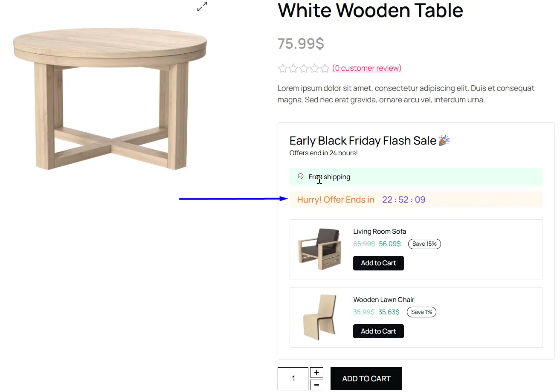Decrease quantity with the minus stepper
560x392 pixels.
(x=316, y=385)
